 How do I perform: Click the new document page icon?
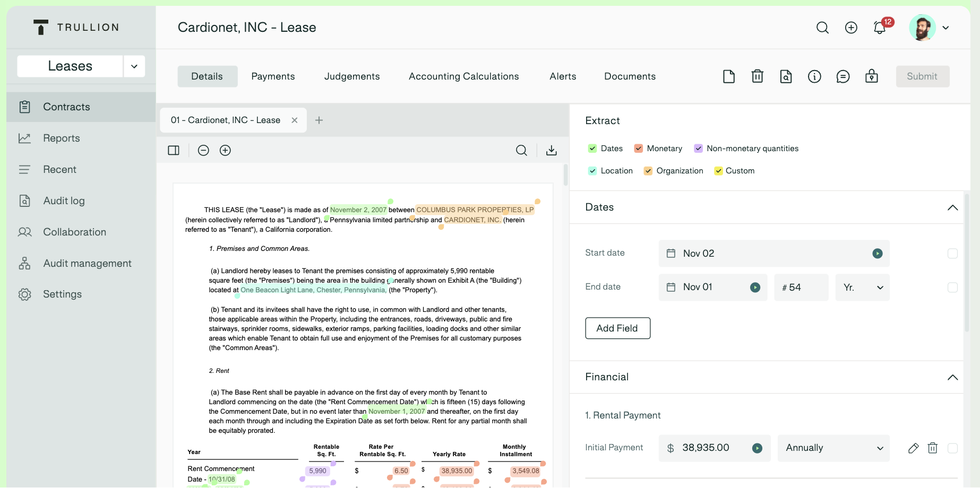729,76
